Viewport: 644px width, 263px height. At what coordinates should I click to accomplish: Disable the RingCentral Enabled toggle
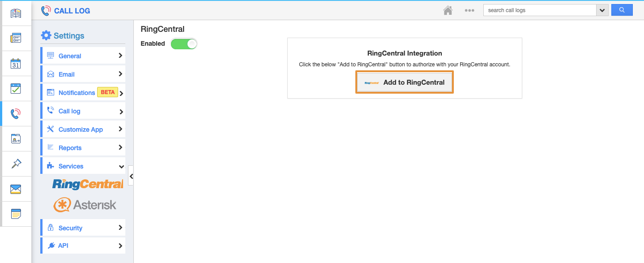coord(184,44)
